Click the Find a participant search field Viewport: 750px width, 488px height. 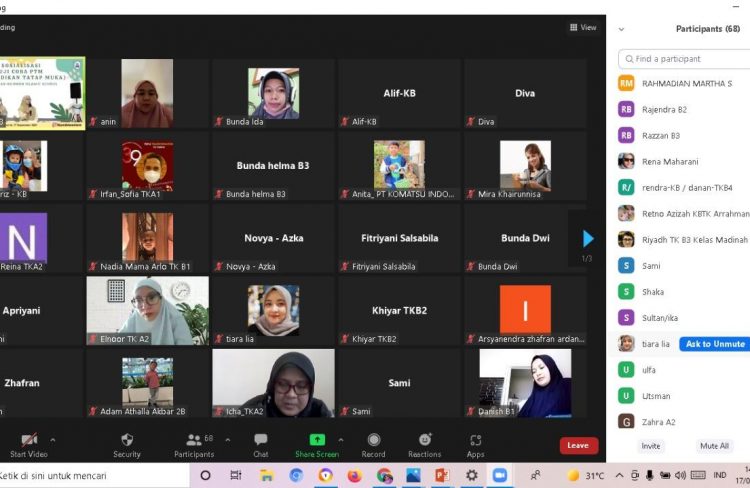684,59
